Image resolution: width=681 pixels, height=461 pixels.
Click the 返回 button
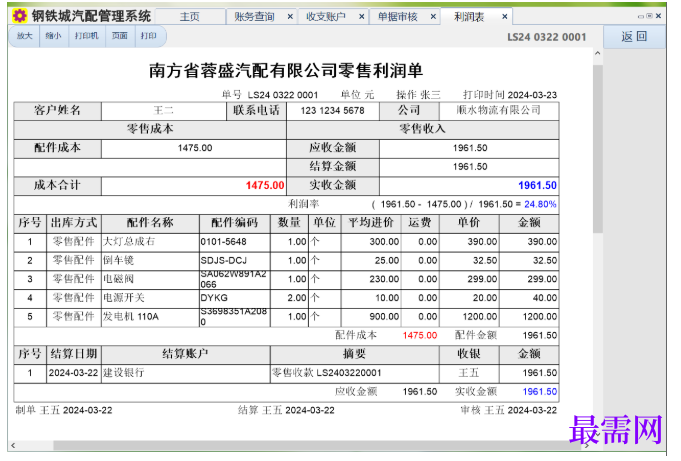click(634, 36)
